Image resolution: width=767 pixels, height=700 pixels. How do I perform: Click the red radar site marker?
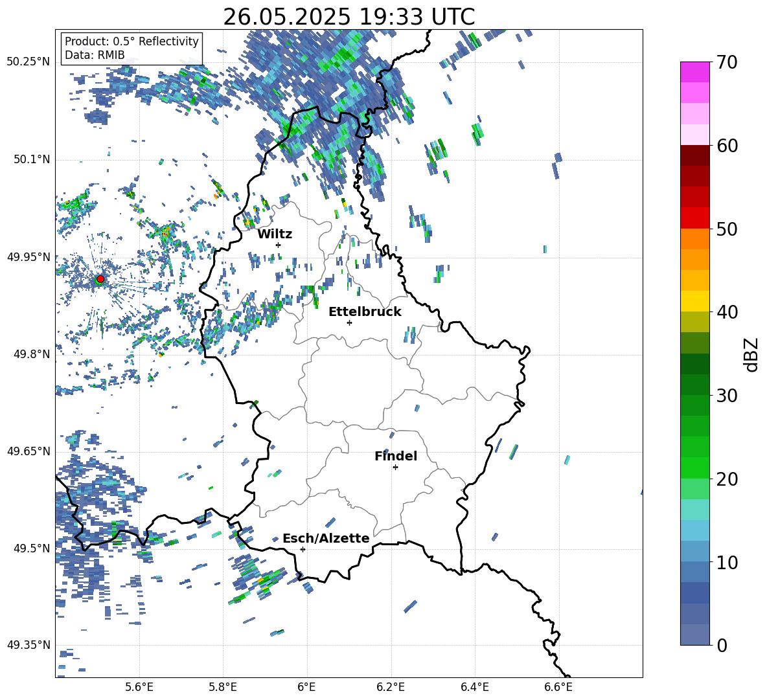100,279
